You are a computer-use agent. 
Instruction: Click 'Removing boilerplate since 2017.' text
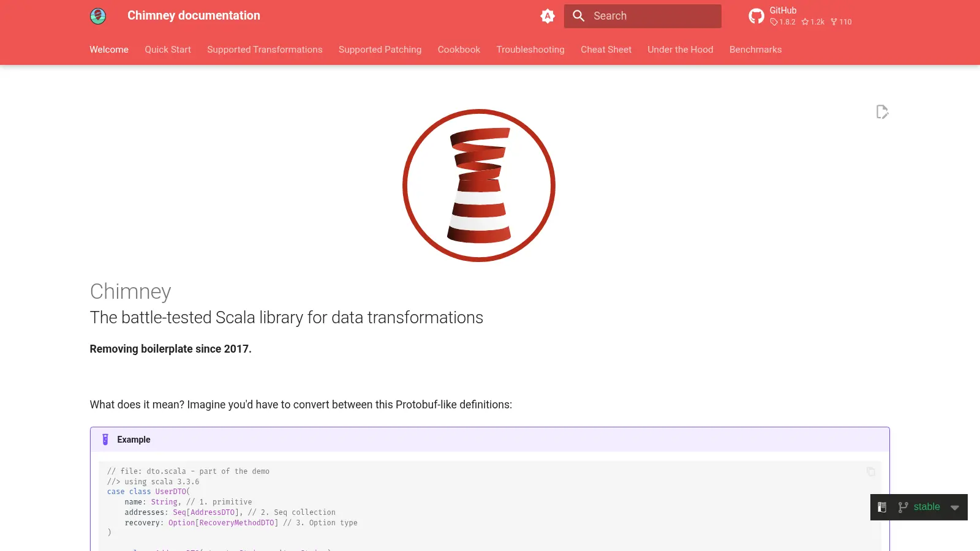click(171, 349)
